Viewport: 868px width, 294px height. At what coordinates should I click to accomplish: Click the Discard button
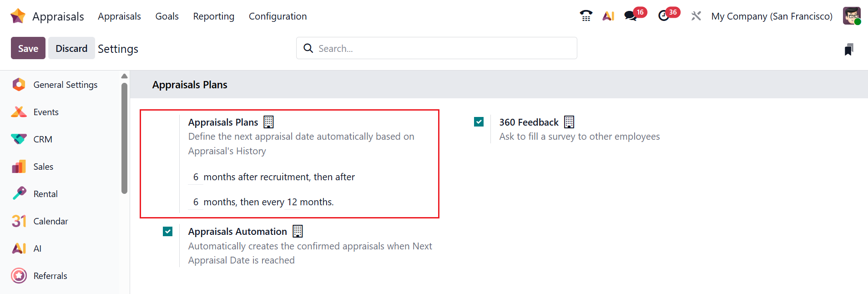tap(71, 48)
